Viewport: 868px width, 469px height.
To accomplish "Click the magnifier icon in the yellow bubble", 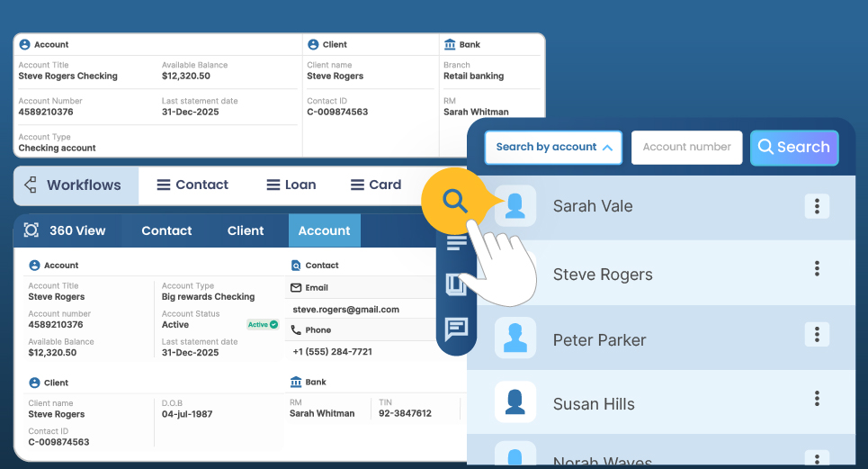I will click(455, 201).
